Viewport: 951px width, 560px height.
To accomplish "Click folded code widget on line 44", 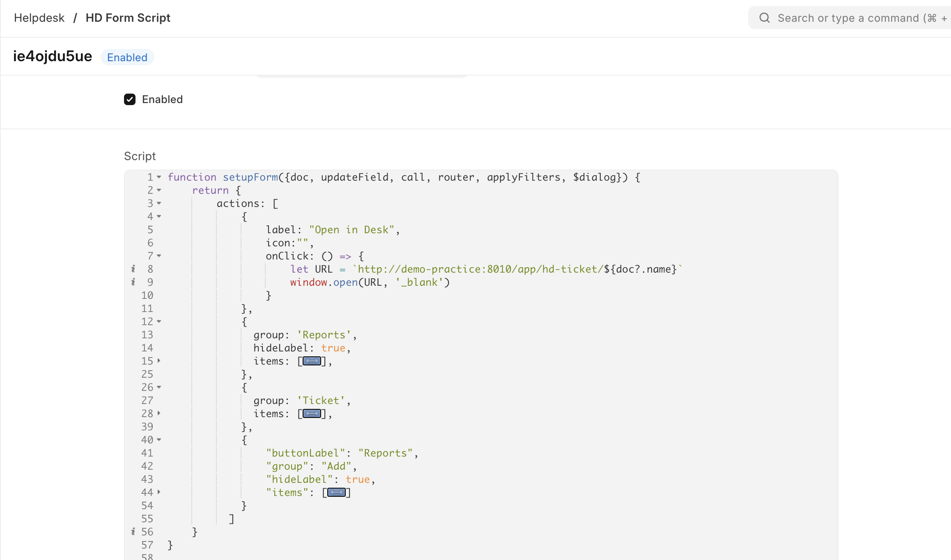I will (336, 493).
